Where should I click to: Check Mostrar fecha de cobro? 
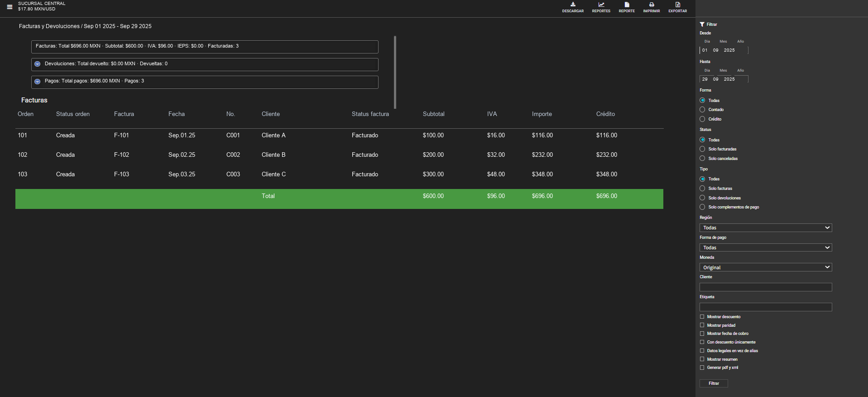pos(702,334)
